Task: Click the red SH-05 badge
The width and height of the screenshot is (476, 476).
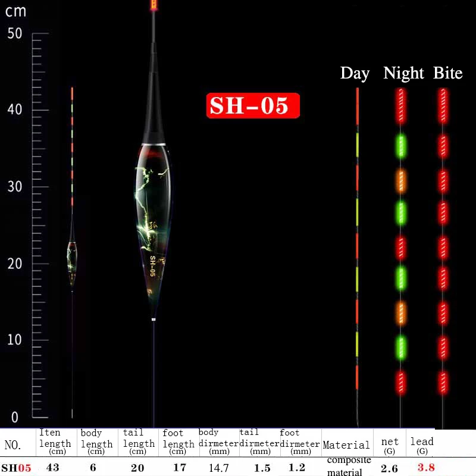Action: tap(253, 105)
